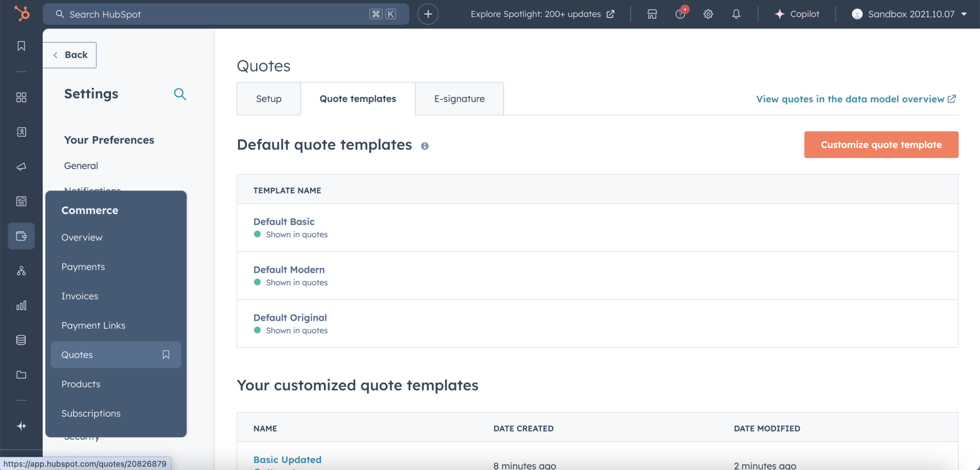Click the HubSpot sprocket logo
980x470 pixels.
click(22, 14)
